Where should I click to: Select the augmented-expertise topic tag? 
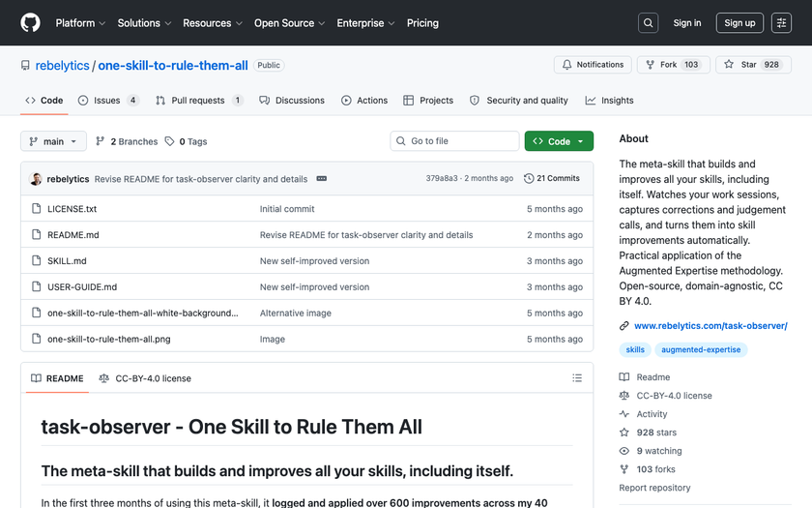click(x=701, y=350)
